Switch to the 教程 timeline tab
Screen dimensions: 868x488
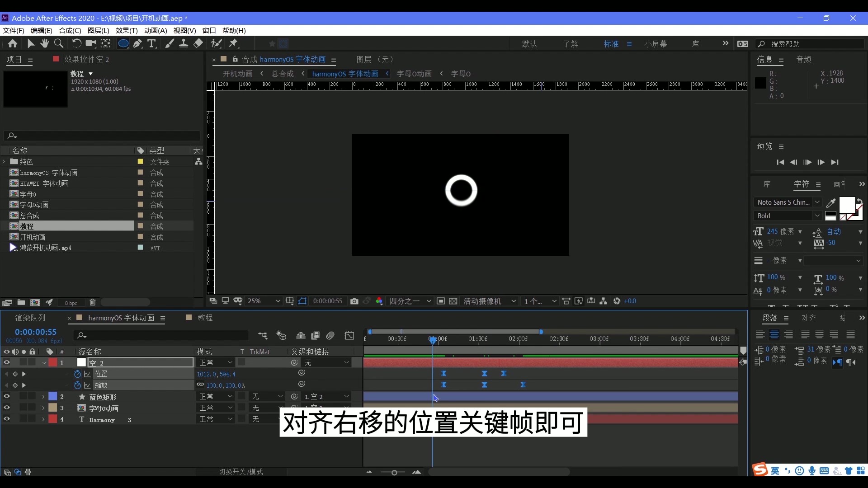[206, 318]
